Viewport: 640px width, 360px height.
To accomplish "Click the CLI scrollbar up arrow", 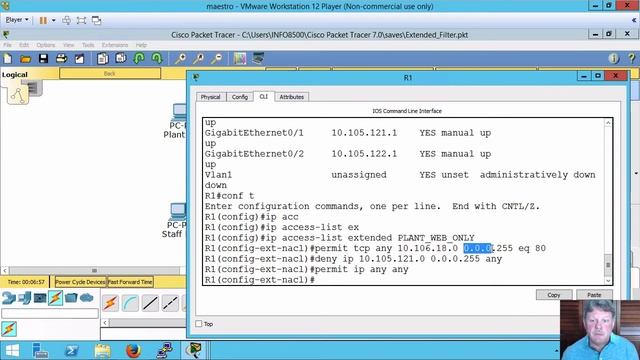I will (x=608, y=123).
